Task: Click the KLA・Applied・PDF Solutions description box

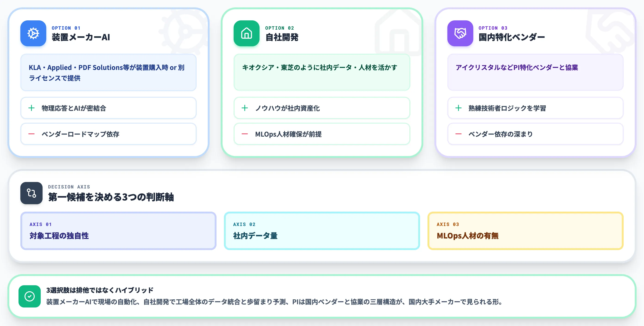Action: tap(108, 72)
